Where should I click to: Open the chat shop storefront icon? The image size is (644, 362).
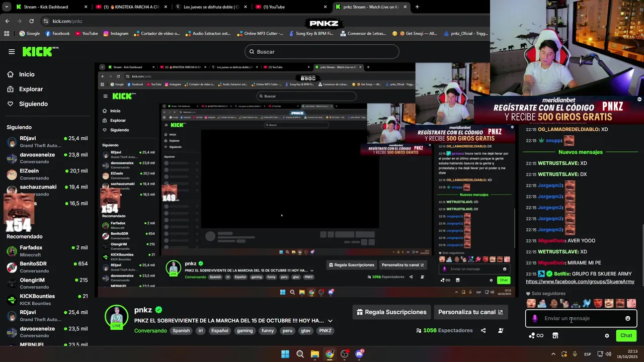tap(555, 335)
